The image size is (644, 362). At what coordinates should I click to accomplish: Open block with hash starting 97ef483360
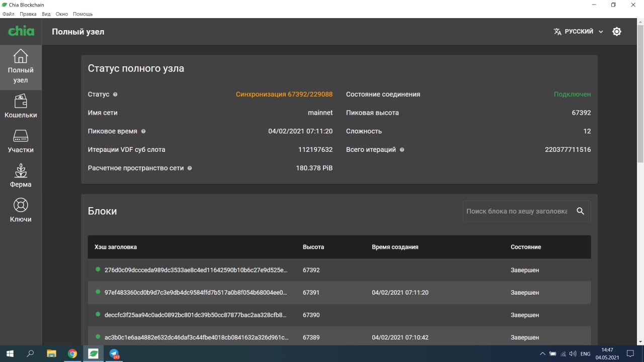tap(339, 293)
